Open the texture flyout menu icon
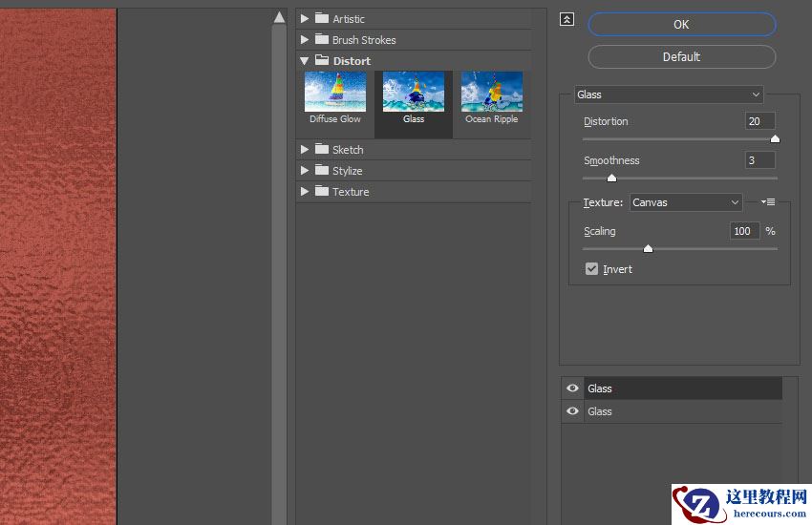The width and height of the screenshot is (812, 525). coord(767,202)
